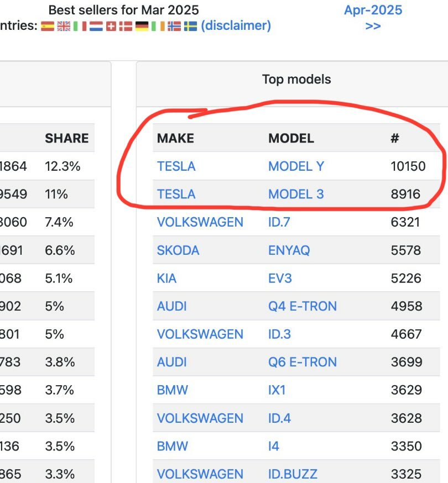
Task: Click the Germany flag icon
Action: [142, 26]
